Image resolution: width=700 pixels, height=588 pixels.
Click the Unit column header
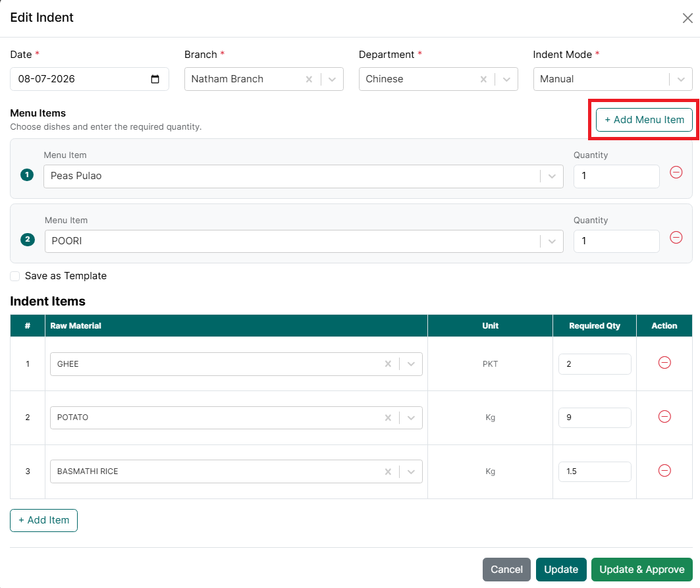pyautogui.click(x=490, y=326)
